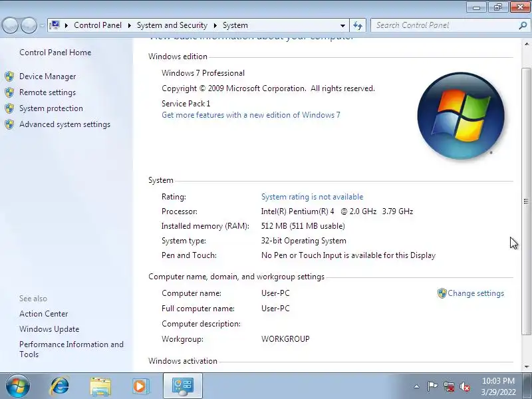Close the System window

[520, 7]
